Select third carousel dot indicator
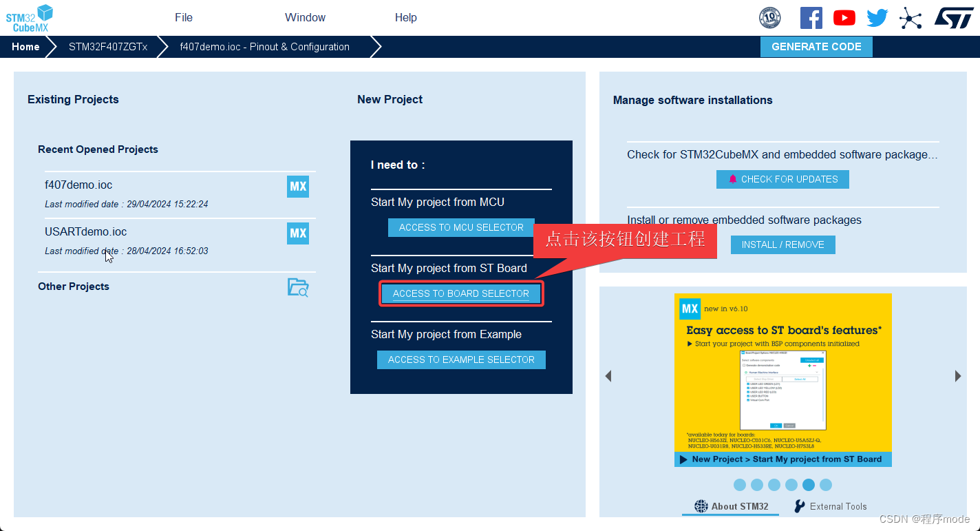Screen dimensions: 980x531 (774, 485)
